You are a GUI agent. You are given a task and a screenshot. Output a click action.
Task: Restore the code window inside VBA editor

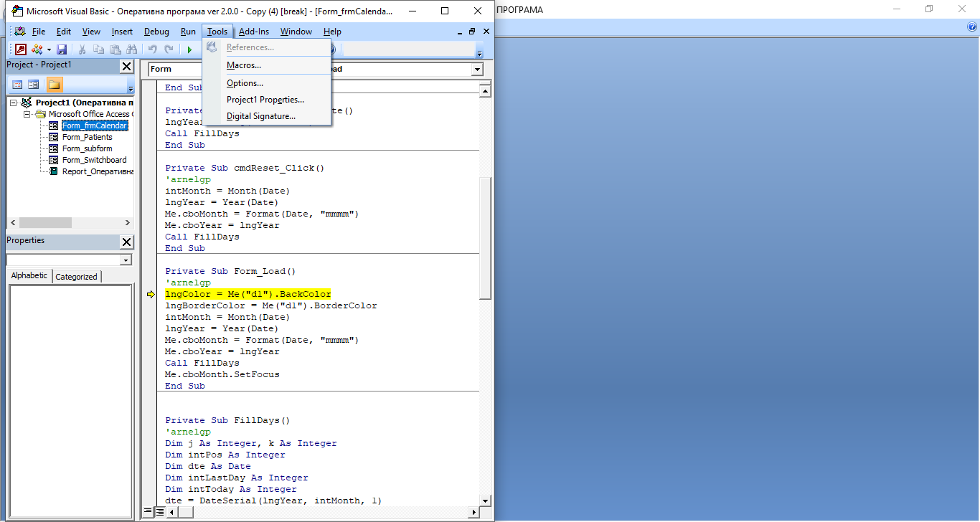point(472,32)
